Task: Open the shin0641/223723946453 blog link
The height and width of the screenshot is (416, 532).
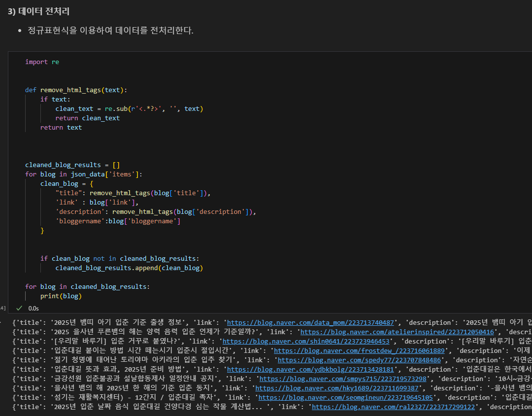Action: (x=306, y=341)
